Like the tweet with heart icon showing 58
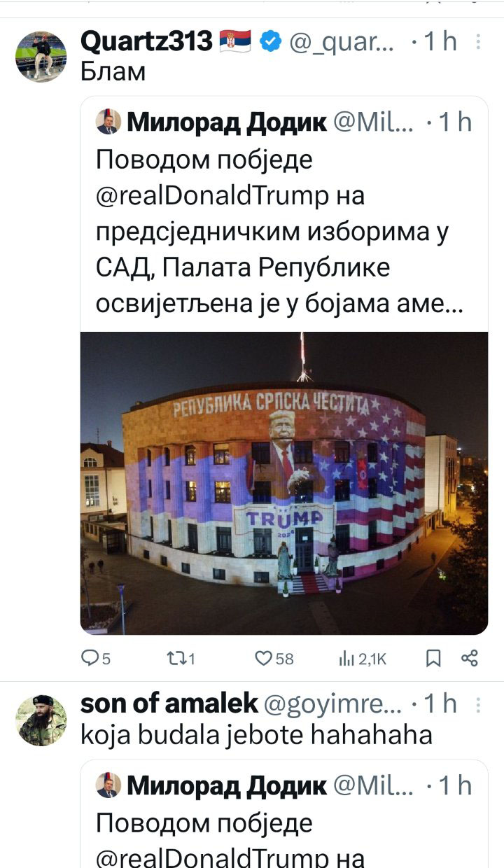 click(262, 658)
